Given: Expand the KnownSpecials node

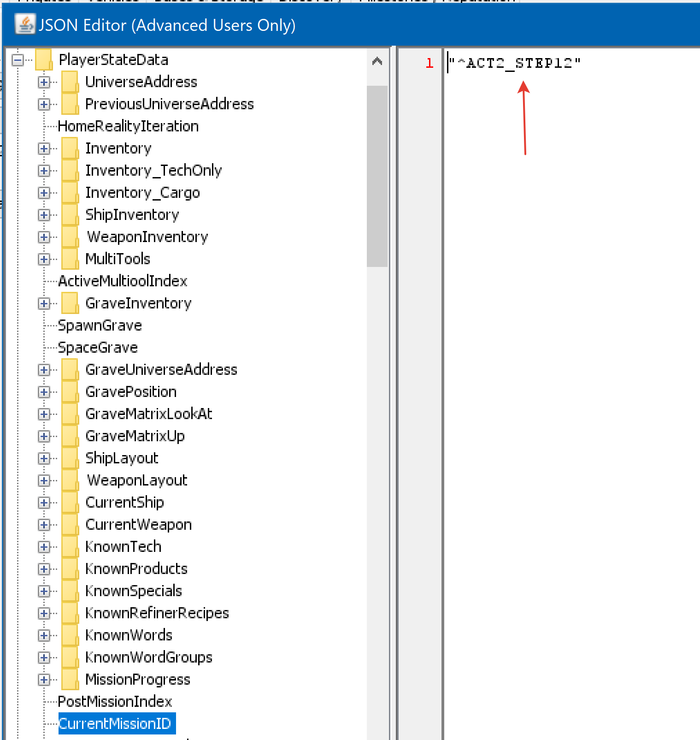Looking at the screenshot, I should point(44,591).
